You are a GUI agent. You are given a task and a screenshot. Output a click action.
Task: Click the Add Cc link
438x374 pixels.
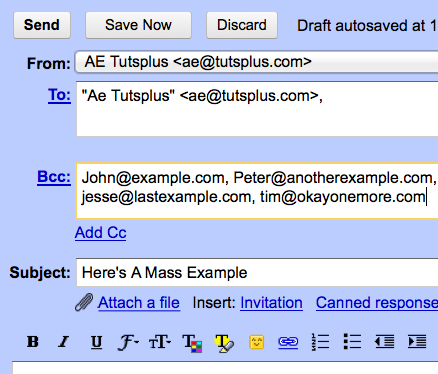pos(101,232)
